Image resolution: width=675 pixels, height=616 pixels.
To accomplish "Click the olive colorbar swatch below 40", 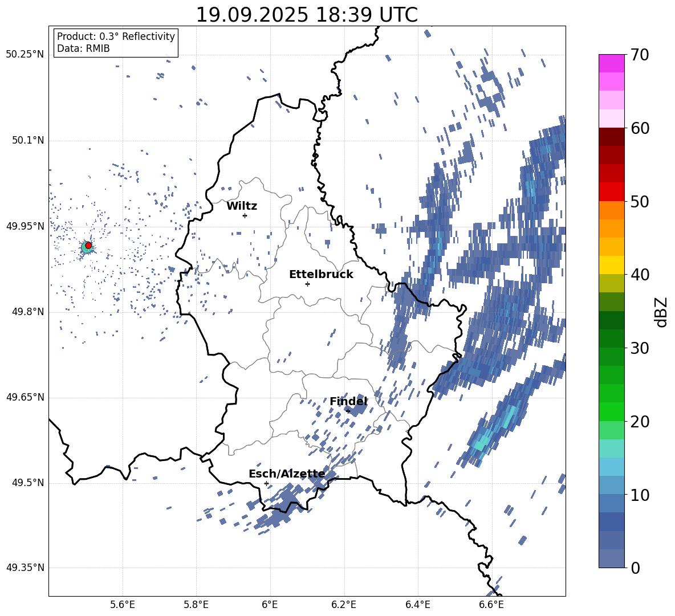I will 611,283.
